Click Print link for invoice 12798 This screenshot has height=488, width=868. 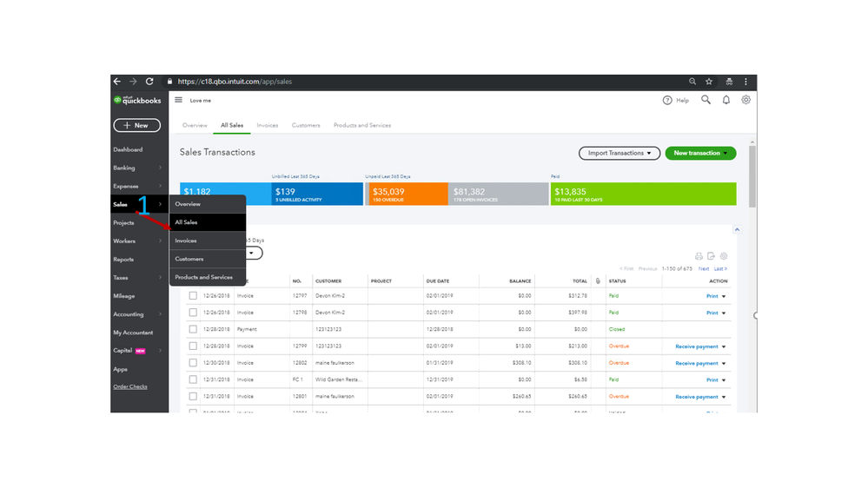(712, 313)
